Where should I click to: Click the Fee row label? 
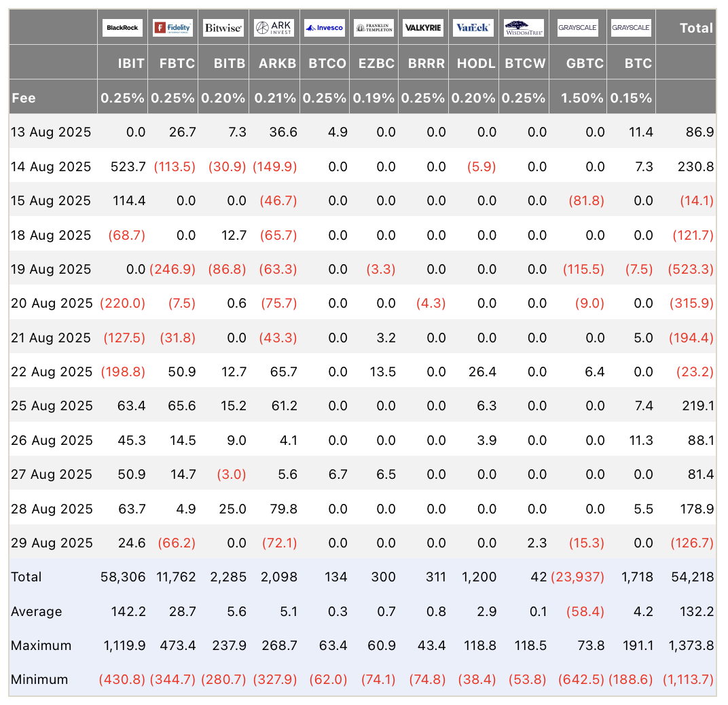point(24,98)
